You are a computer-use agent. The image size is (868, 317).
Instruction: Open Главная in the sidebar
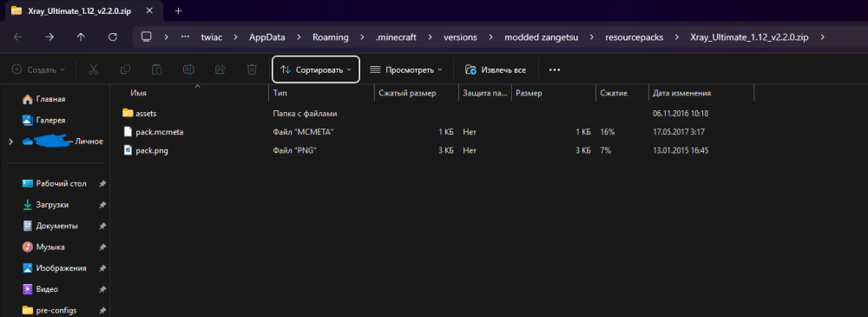pos(50,99)
